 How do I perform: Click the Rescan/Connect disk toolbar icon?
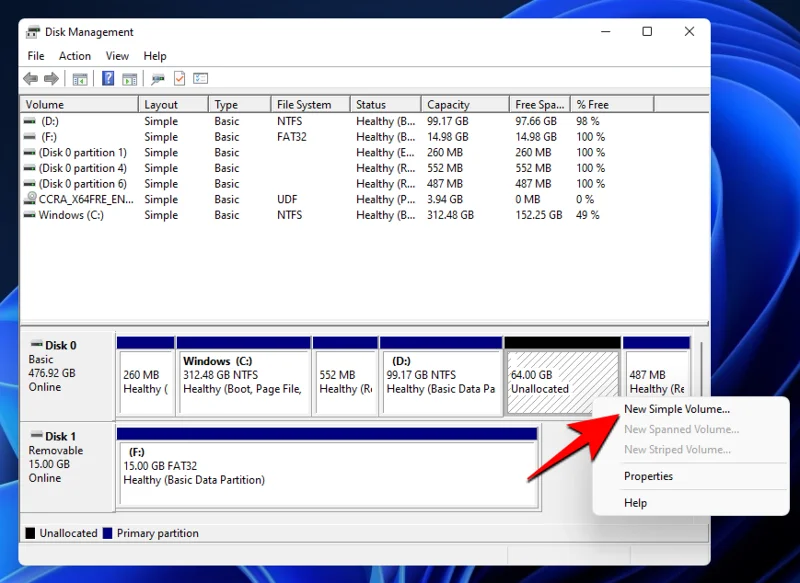tap(158, 79)
